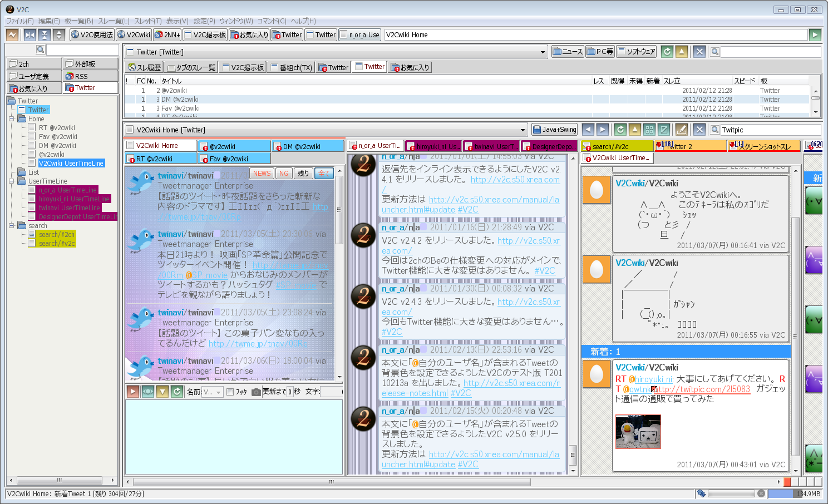
Task: Switch to the search/#v2c tab
Action: click(617, 146)
